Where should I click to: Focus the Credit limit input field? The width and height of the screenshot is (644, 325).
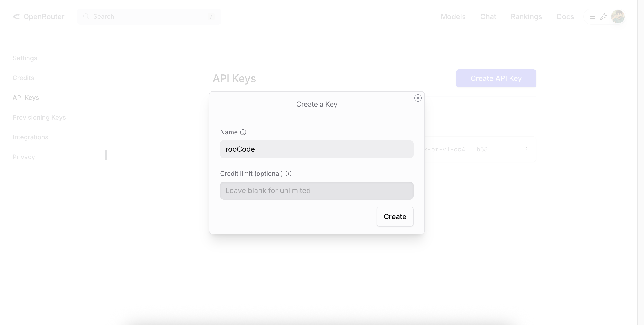pos(317,191)
